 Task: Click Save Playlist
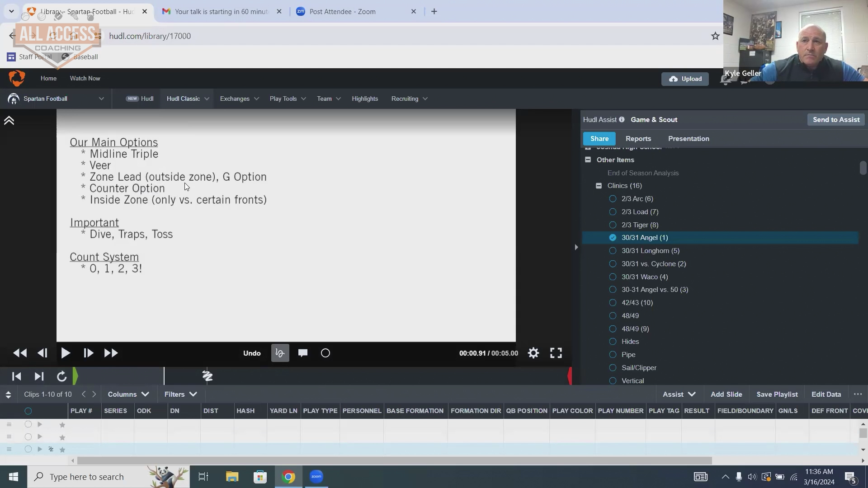pyautogui.click(x=777, y=394)
